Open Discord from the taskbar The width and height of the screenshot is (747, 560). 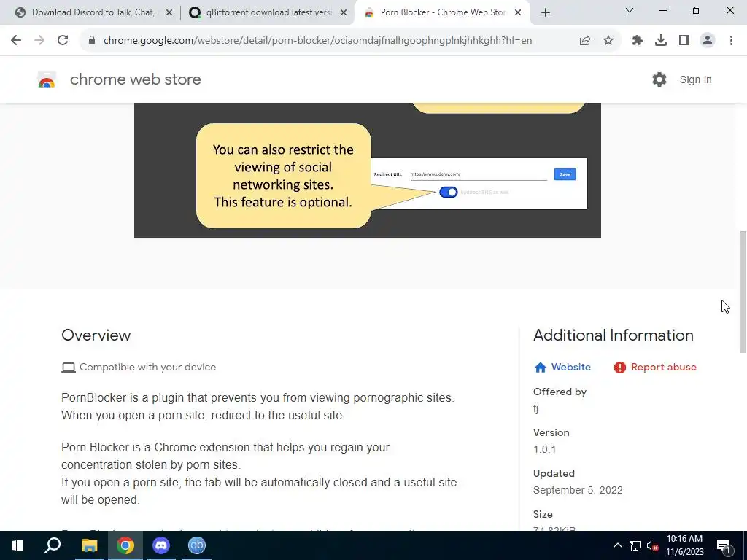[x=161, y=545]
